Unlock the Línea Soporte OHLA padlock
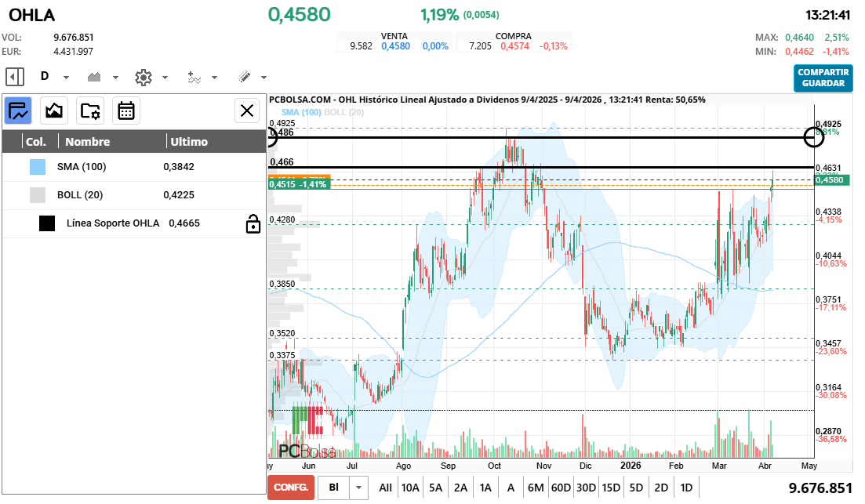This screenshot has width=865, height=504. pos(253,223)
